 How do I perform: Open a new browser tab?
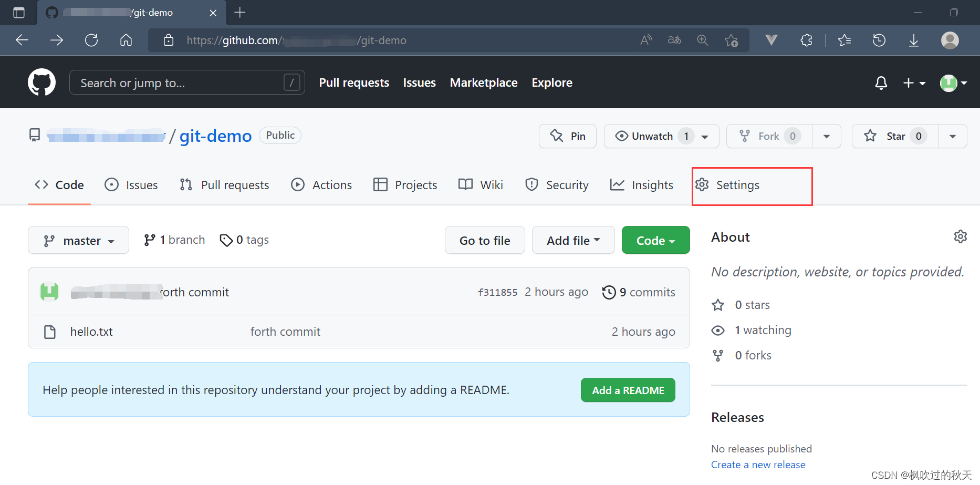(x=240, y=12)
